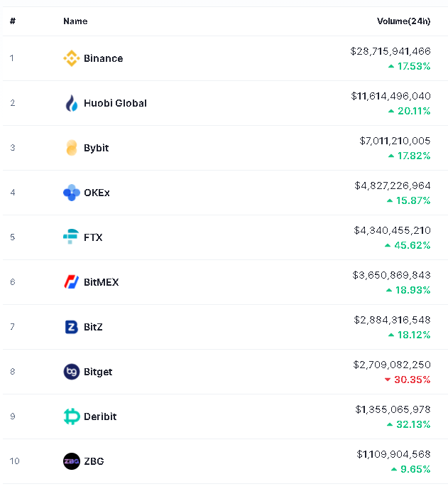Open the Deribit exchange name link

[100, 417]
